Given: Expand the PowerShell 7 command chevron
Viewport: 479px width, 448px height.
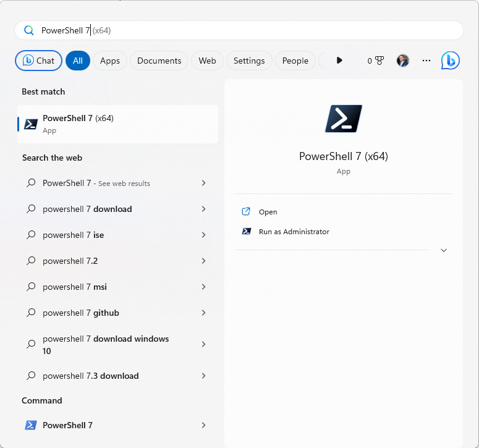Looking at the screenshot, I should [203, 425].
